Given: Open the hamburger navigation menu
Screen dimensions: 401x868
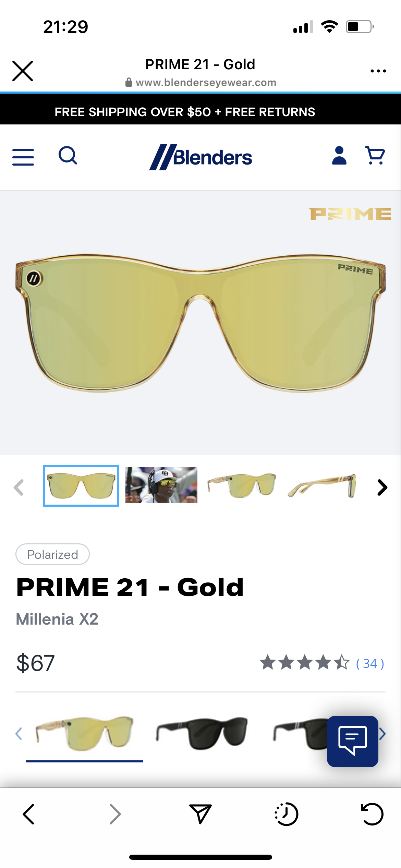Looking at the screenshot, I should 23,157.
